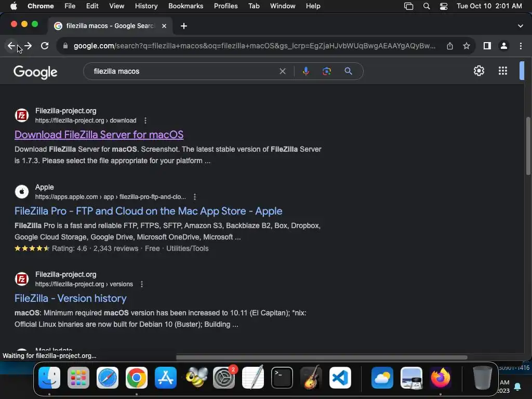This screenshot has height=399, width=532.
Task: Click the Apple favicon on the App Store result
Action: click(22, 192)
